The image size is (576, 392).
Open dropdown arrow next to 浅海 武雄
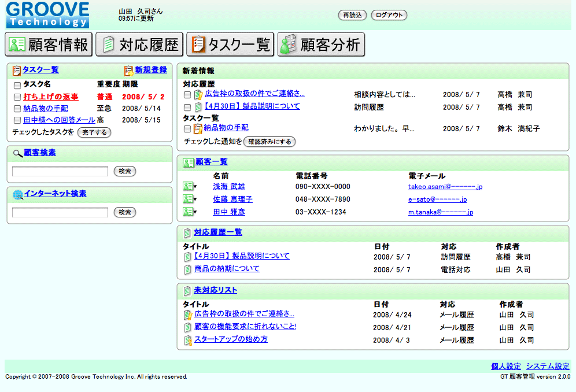click(x=195, y=187)
